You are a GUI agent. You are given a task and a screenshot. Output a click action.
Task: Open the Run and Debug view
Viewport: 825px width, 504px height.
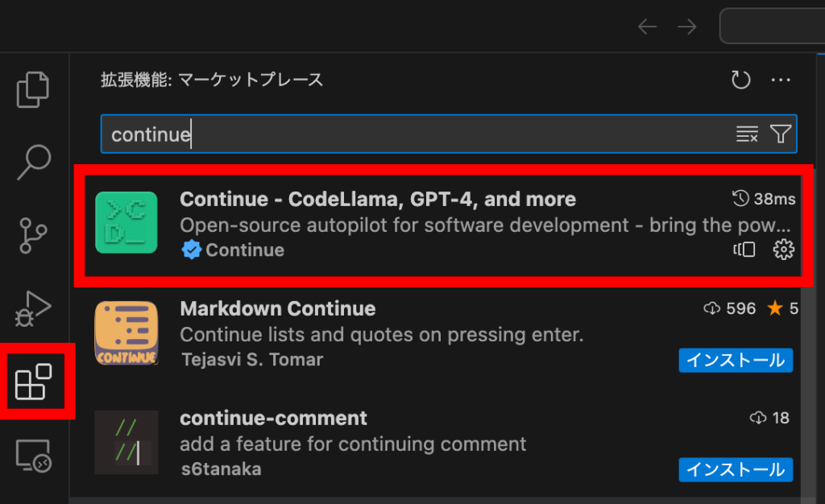[x=34, y=307]
